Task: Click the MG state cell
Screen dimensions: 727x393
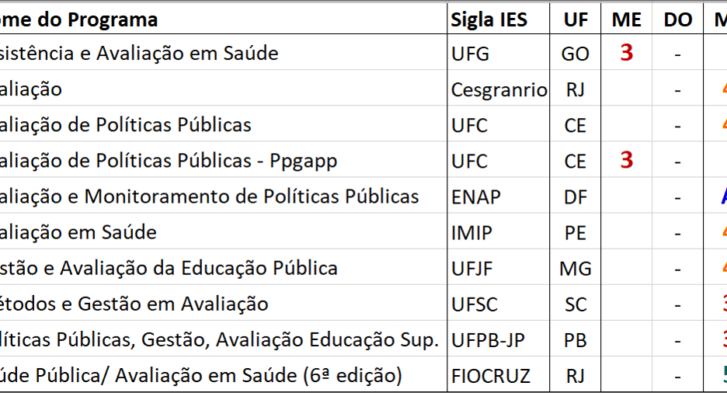Action: [575, 268]
